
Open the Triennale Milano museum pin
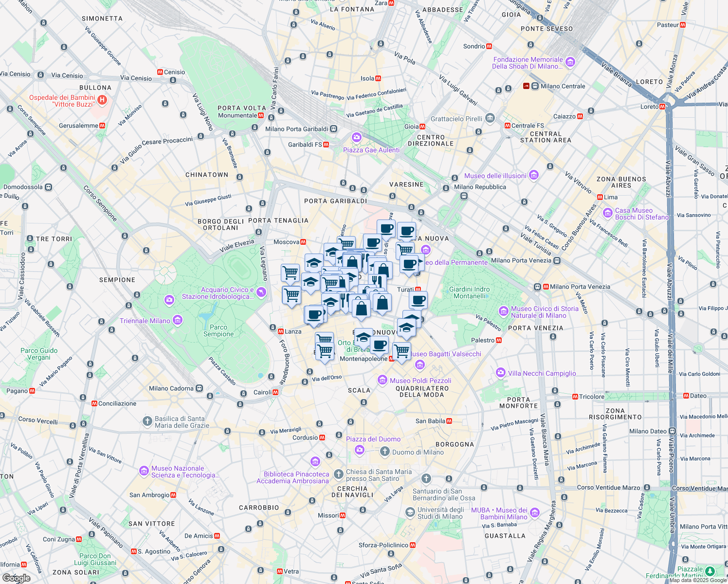[x=178, y=320]
